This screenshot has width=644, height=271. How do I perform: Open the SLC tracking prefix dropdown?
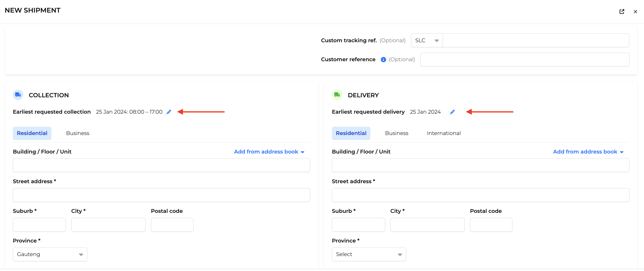(427, 41)
